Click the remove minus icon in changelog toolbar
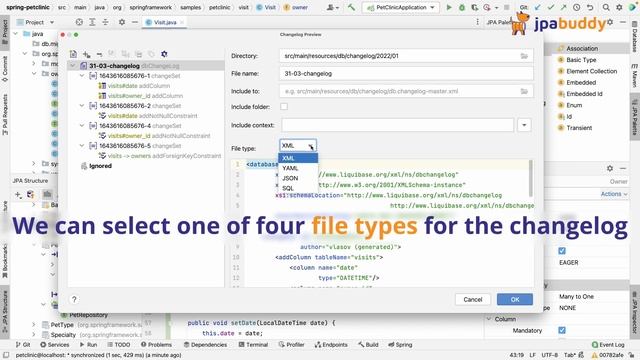This screenshot has width=640, height=360. [x=99, y=54]
